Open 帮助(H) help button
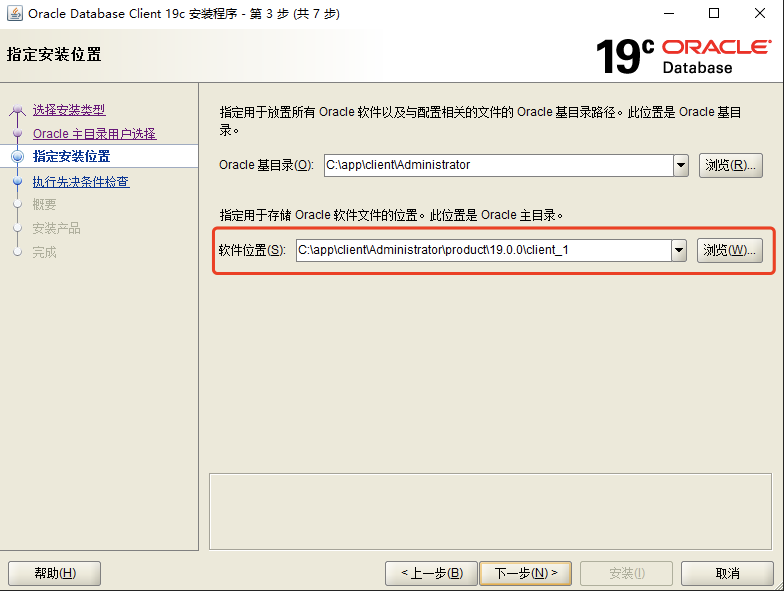Image resolution: width=784 pixels, height=591 pixels. pos(54,573)
